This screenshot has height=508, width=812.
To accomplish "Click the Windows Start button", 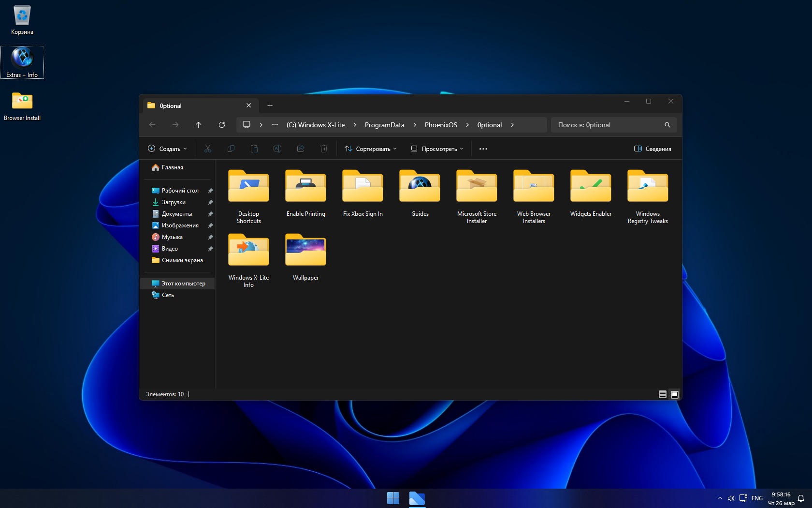I will (x=393, y=498).
